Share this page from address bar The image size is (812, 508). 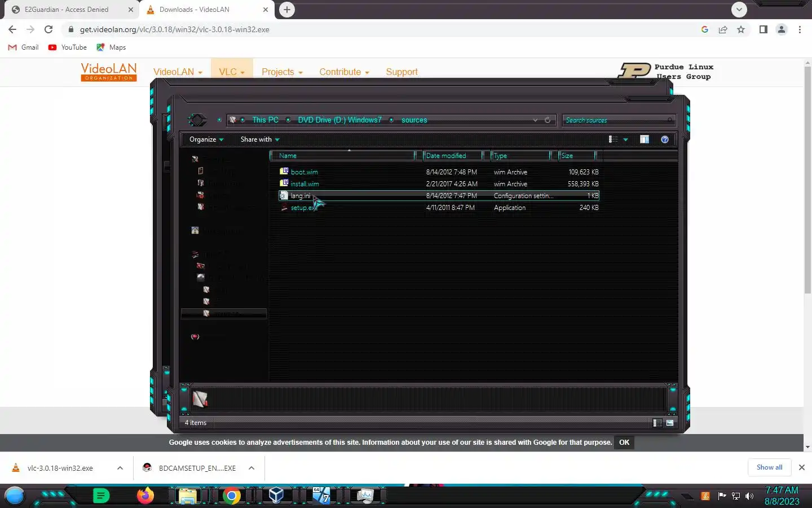[723, 29]
